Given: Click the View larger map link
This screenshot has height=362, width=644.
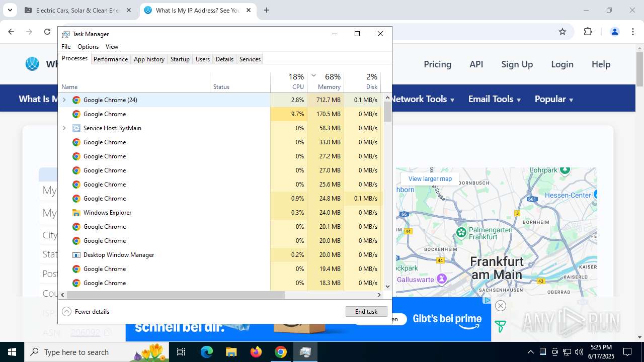Looking at the screenshot, I should (x=430, y=179).
